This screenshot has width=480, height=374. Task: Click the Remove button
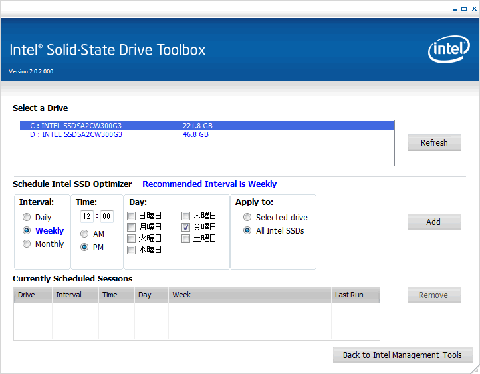[x=434, y=295]
